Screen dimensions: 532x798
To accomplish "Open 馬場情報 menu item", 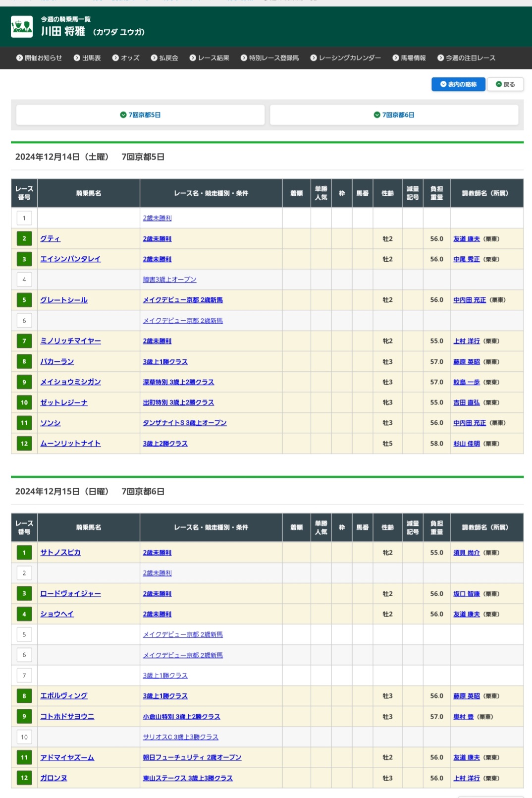I will (409, 58).
